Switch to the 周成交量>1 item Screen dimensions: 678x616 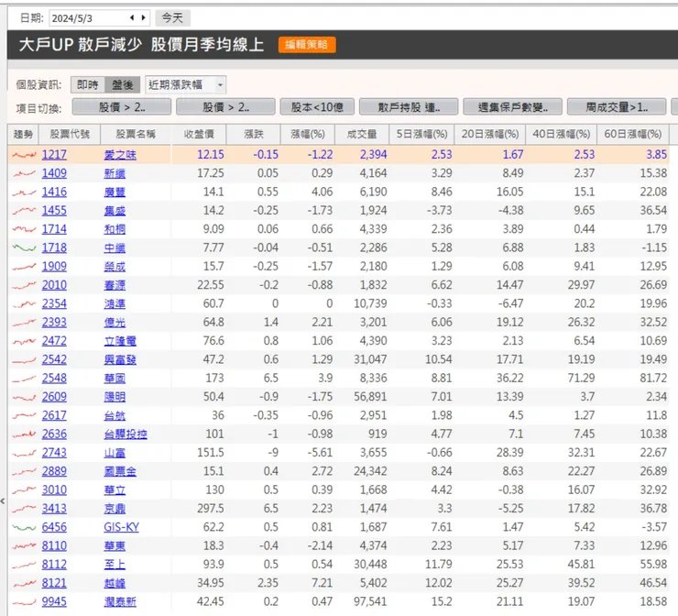(x=617, y=107)
